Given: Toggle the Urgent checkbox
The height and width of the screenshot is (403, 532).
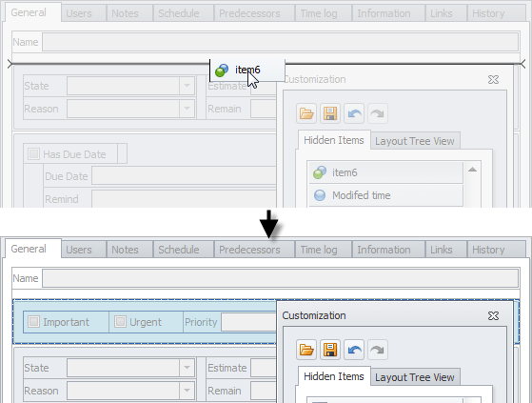Looking at the screenshot, I should (x=120, y=321).
